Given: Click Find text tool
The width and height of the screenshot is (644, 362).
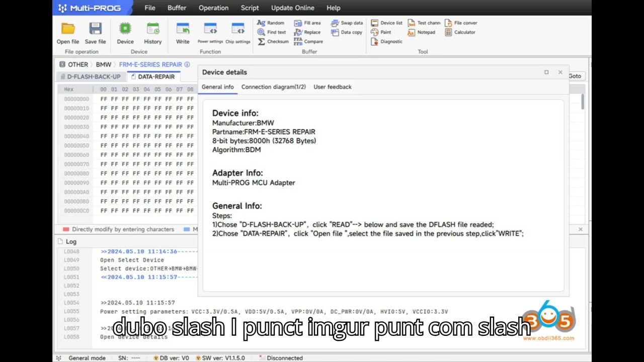Looking at the screenshot, I should click(x=272, y=32).
